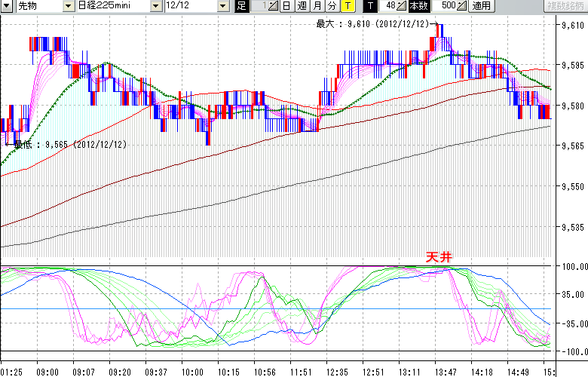This screenshot has width=588, height=377.
Task: Click the black 本数 label icon
Action: click(418, 6)
